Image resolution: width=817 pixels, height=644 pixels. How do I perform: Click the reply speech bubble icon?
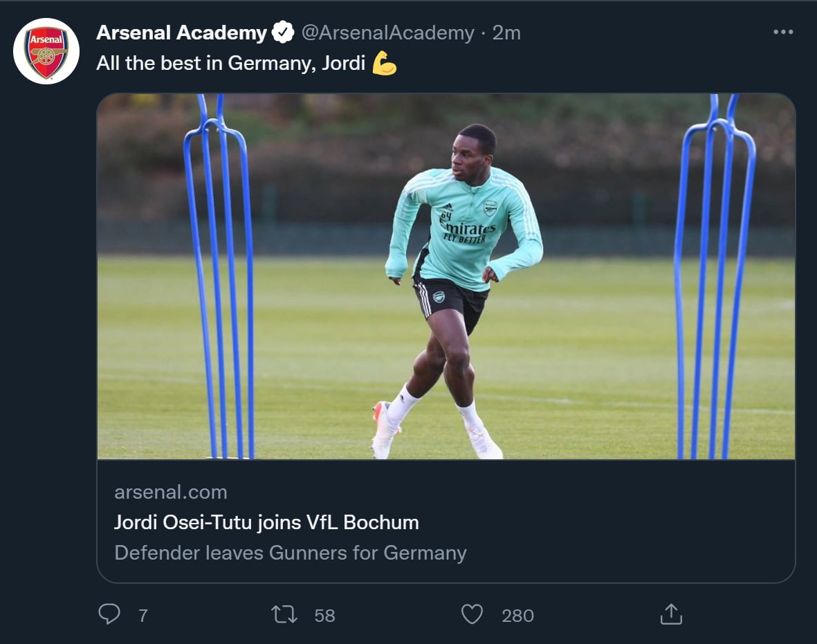pyautogui.click(x=109, y=614)
